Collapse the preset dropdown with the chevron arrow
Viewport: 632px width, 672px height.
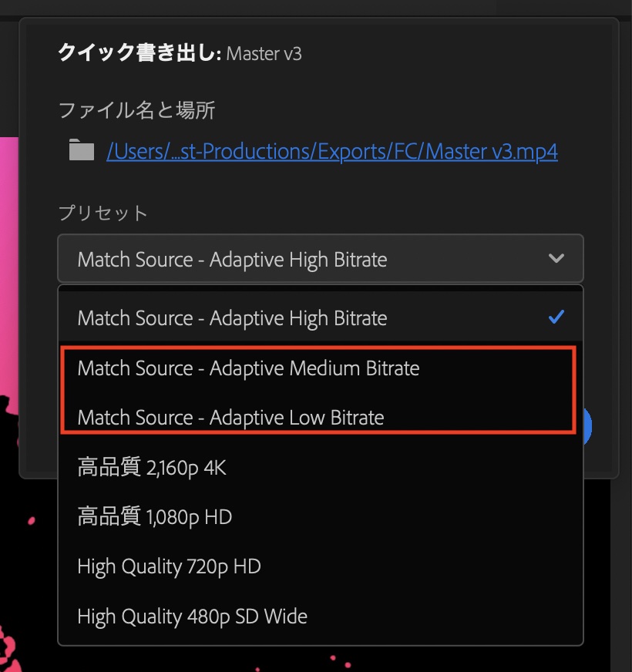click(556, 258)
